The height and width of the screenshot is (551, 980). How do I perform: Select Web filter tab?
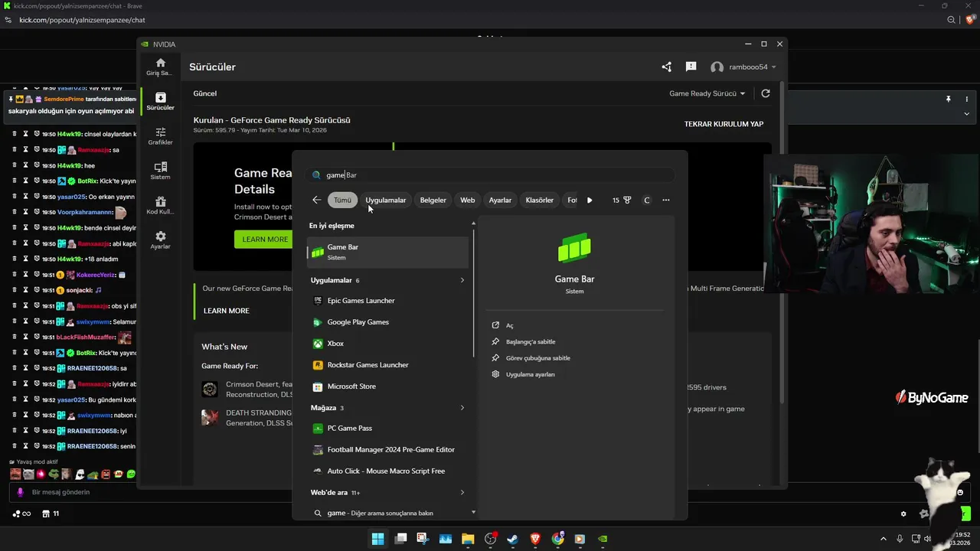point(468,201)
